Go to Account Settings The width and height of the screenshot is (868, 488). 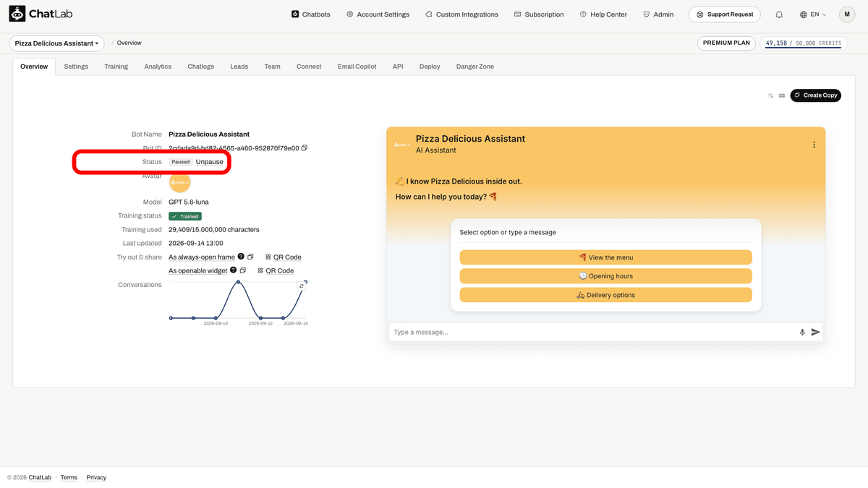(378, 14)
